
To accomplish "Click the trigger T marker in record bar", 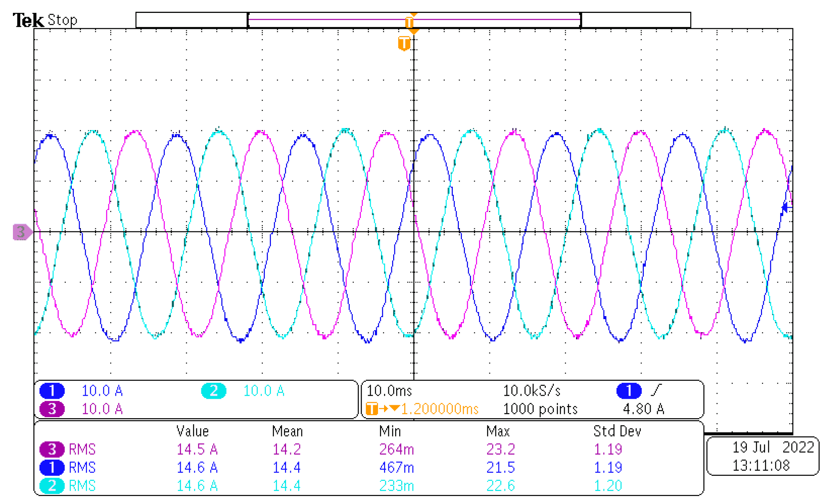I will click(x=409, y=22).
